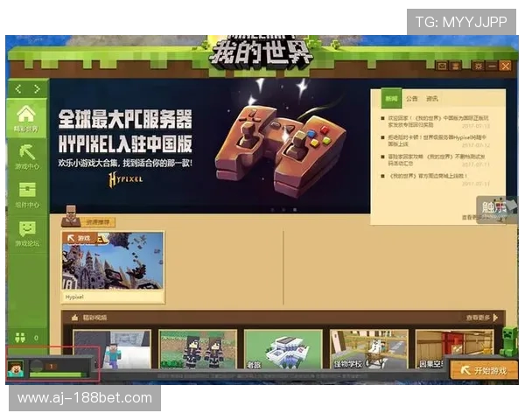Minimize the 我的世界 launcher window
The height and width of the screenshot is (420, 525).
tap(492, 66)
